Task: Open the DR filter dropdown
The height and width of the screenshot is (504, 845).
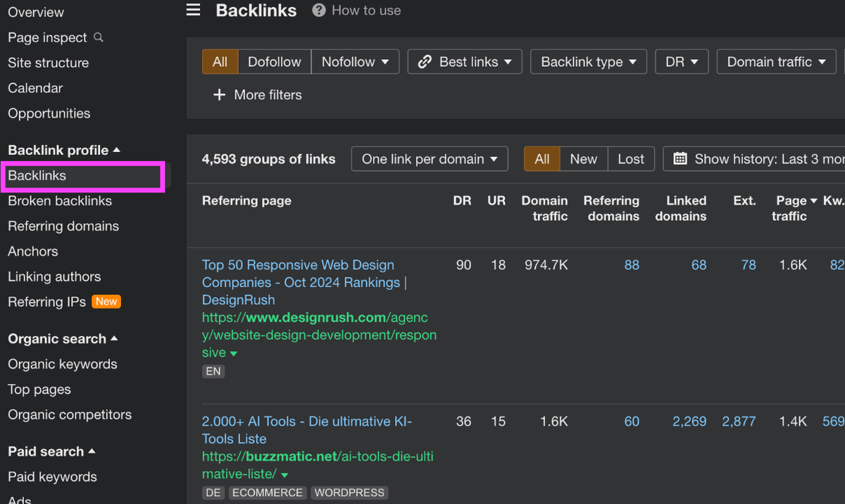Action: tap(681, 61)
